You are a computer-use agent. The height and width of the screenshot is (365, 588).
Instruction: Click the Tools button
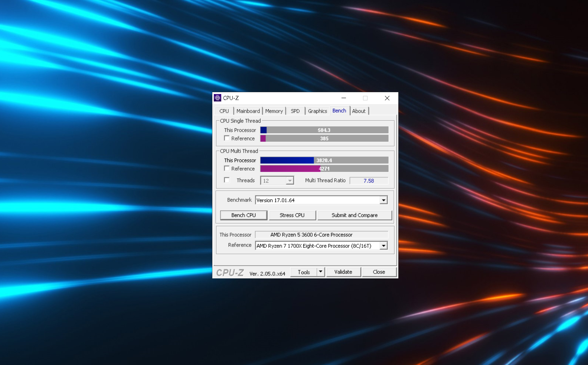[x=304, y=272]
